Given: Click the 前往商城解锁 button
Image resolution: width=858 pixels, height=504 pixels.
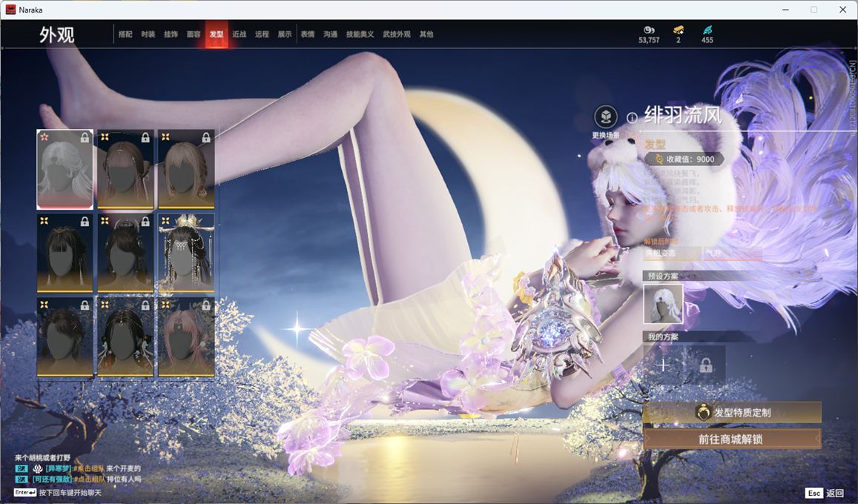Looking at the screenshot, I should (732, 439).
